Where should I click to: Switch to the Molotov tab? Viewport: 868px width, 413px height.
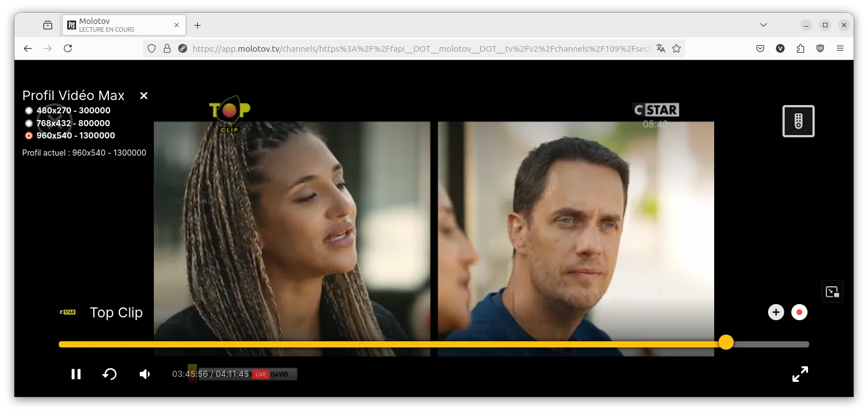123,25
